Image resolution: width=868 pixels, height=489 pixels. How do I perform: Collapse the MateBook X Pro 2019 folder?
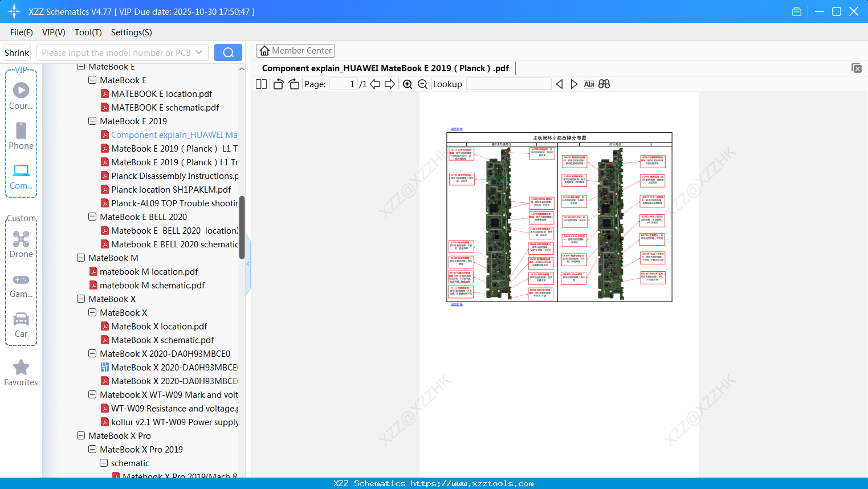pyautogui.click(x=92, y=450)
